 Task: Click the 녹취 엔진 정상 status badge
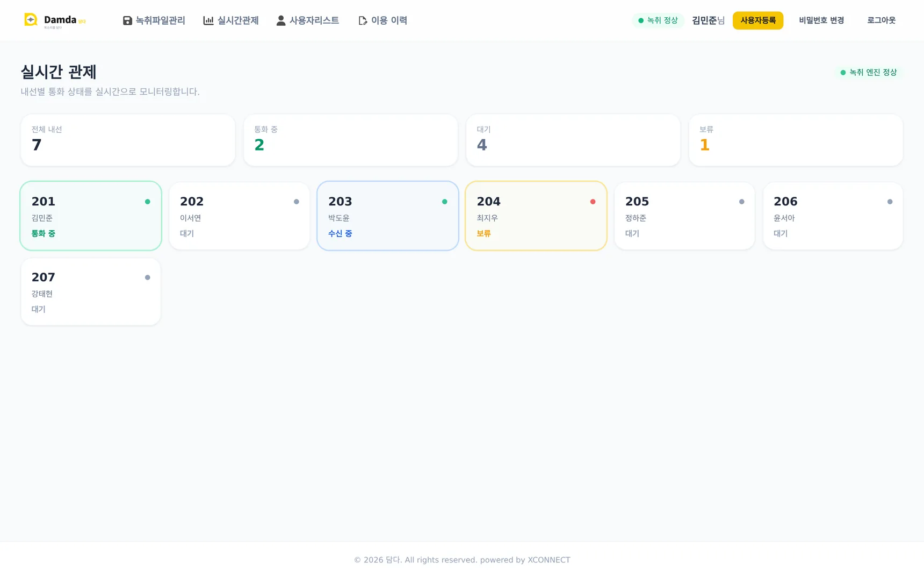(869, 73)
